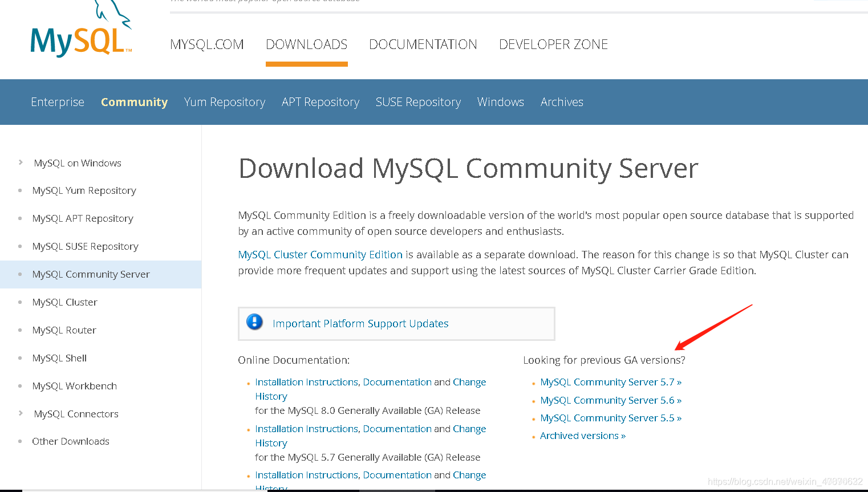Click the MySQL dolphin logo
This screenshot has height=492, width=868.
click(82, 30)
